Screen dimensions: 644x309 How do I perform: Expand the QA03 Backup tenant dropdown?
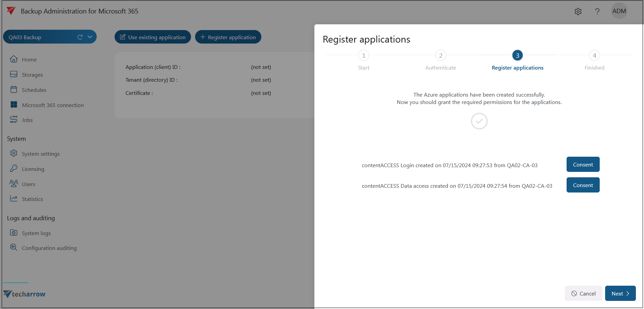click(x=90, y=37)
